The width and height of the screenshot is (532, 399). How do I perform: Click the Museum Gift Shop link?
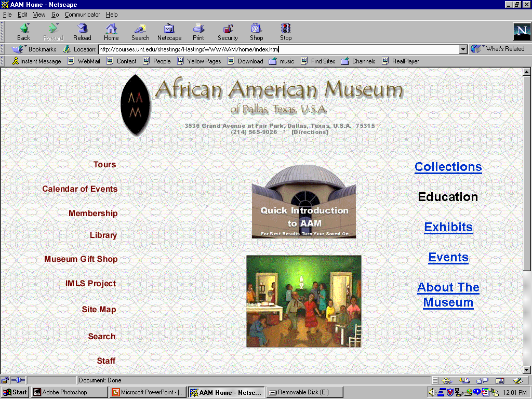click(x=81, y=259)
